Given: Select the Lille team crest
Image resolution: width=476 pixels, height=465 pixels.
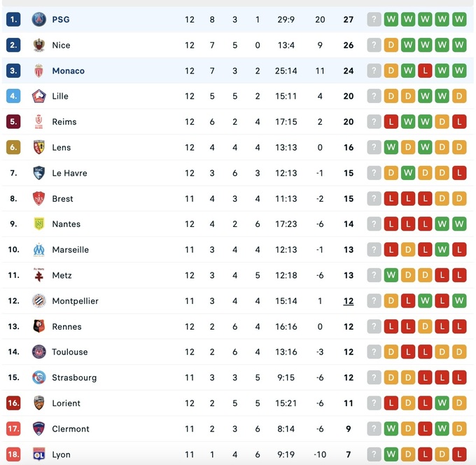Looking at the screenshot, I should pyautogui.click(x=38, y=97).
